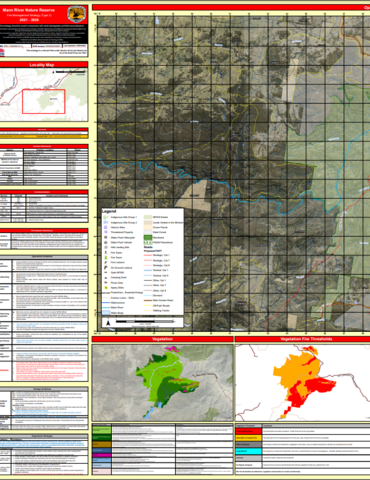Click the Water Body blue legend swatch
Viewport: 370px width, 480px height.
click(106, 312)
